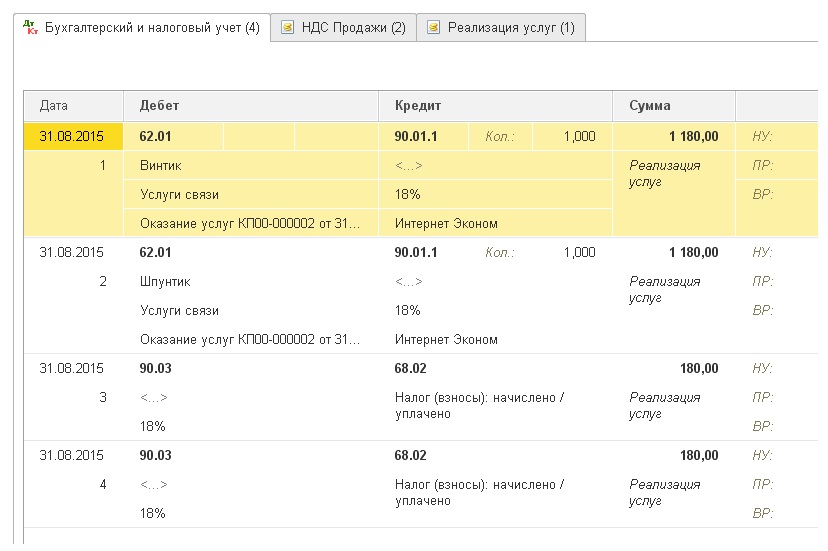
Task: Select the highlighted date cell in row 1
Action: point(73,136)
